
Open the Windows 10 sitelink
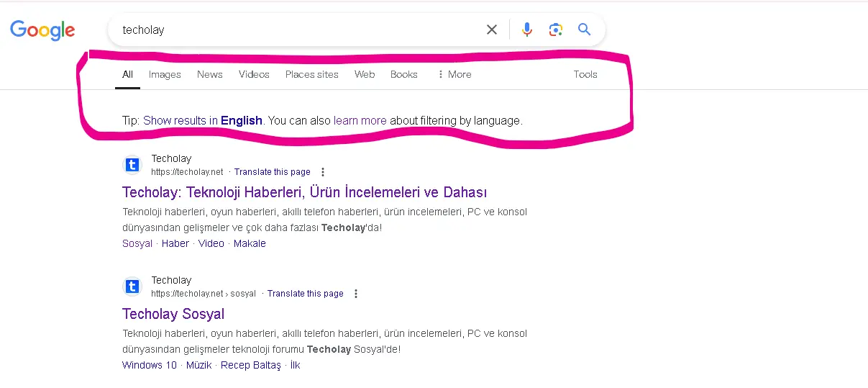pos(150,365)
